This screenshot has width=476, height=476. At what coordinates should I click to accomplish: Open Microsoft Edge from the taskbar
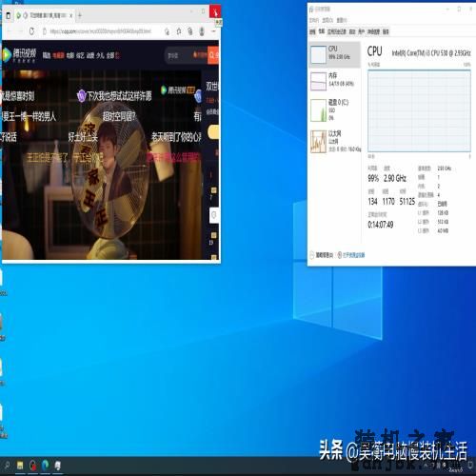tap(45, 466)
